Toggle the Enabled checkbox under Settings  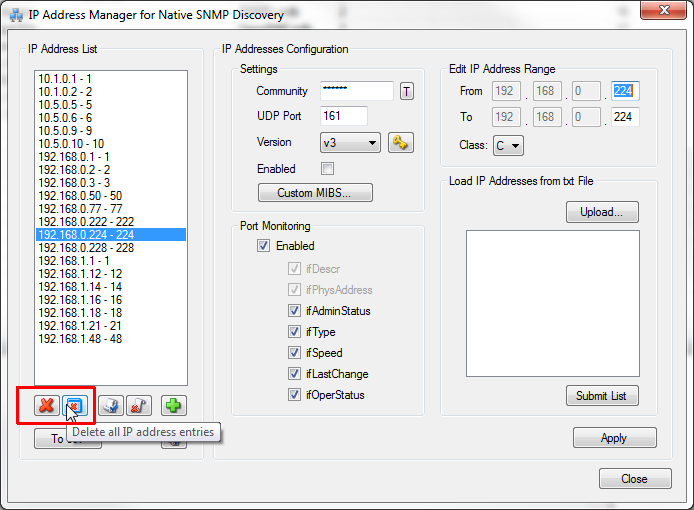tap(327, 169)
